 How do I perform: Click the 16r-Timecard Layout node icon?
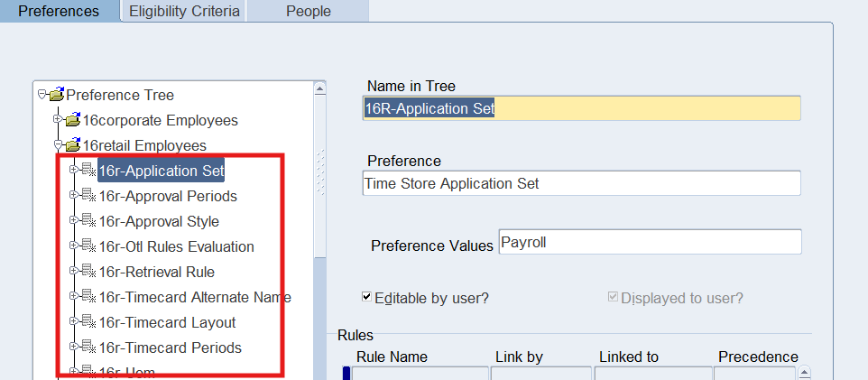(88, 322)
